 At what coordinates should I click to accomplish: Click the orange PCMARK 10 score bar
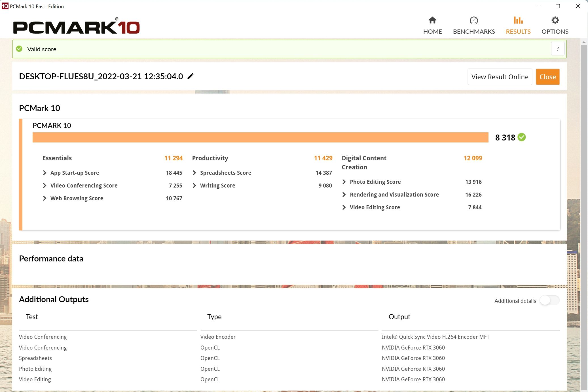tap(260, 137)
